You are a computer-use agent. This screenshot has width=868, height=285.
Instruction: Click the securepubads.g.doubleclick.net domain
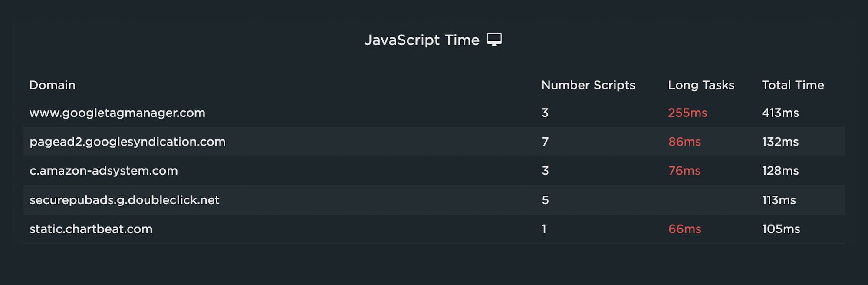coord(125,200)
